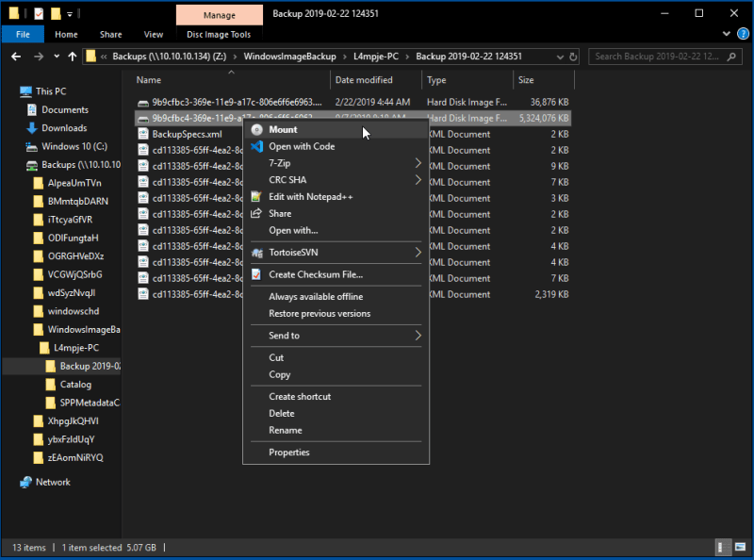This screenshot has width=754, height=560.
Task: Click the Explorer help question mark icon
Action: 743,34
